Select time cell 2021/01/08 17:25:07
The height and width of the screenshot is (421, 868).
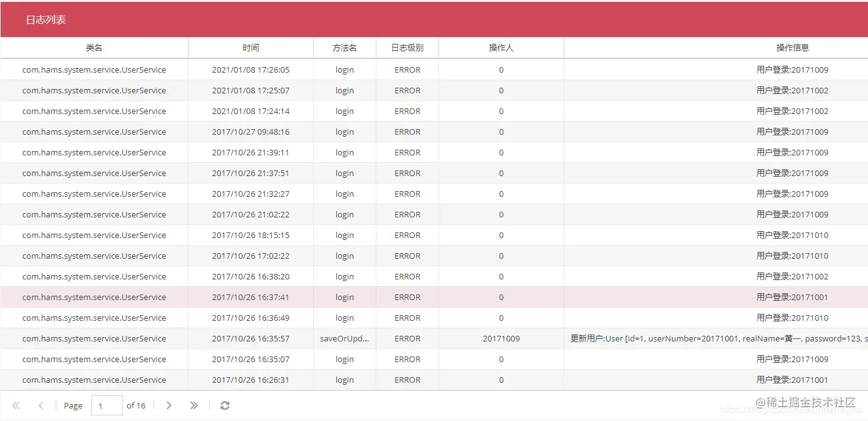[251, 90]
